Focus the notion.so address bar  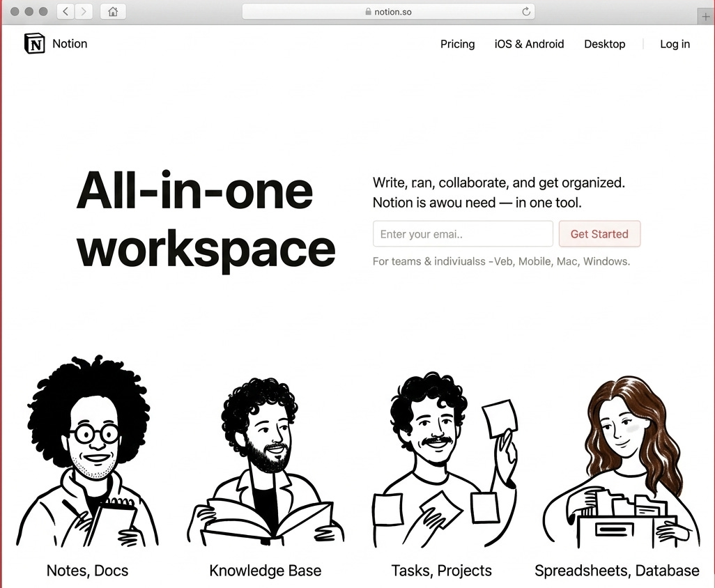388,11
